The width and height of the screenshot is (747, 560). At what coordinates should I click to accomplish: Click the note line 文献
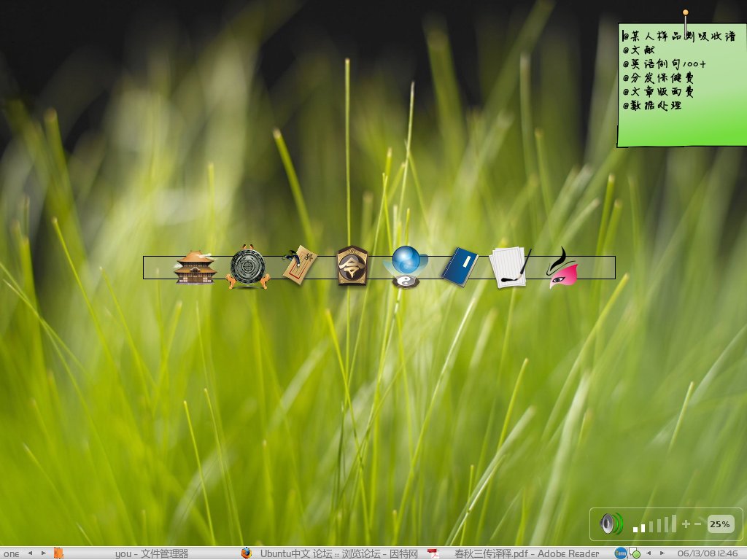pyautogui.click(x=639, y=50)
